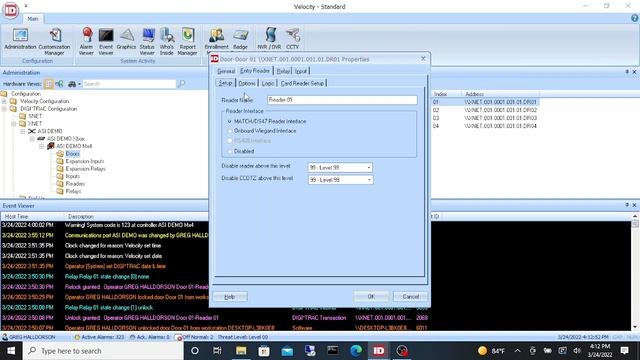Switch to the General tab
Viewport: 640px width, 360px height.
pos(226,71)
